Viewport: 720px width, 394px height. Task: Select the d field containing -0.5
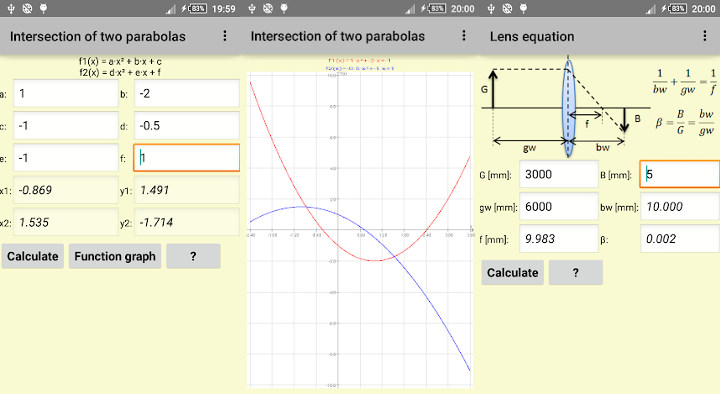(187, 126)
